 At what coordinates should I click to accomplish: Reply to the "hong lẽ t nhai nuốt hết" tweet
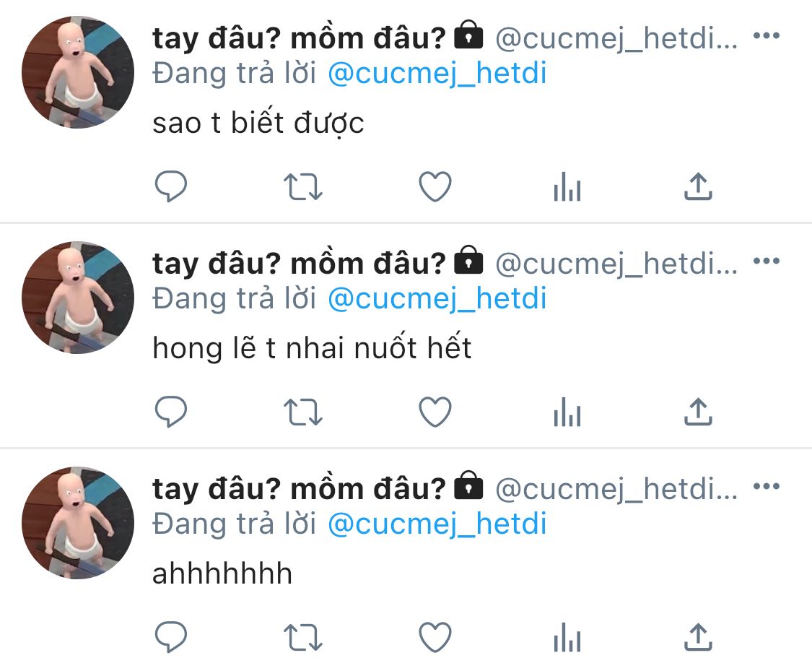[172, 412]
